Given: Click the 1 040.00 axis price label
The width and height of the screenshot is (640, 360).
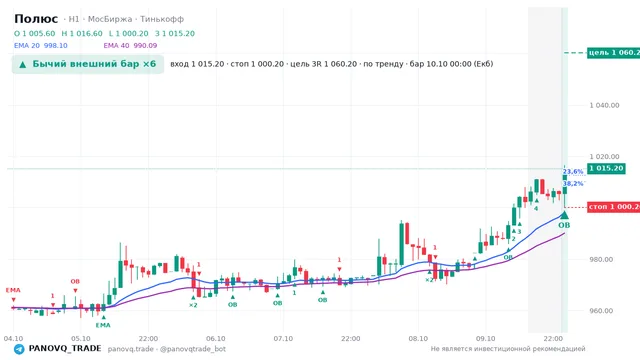Looking at the screenshot, I should point(604,105).
